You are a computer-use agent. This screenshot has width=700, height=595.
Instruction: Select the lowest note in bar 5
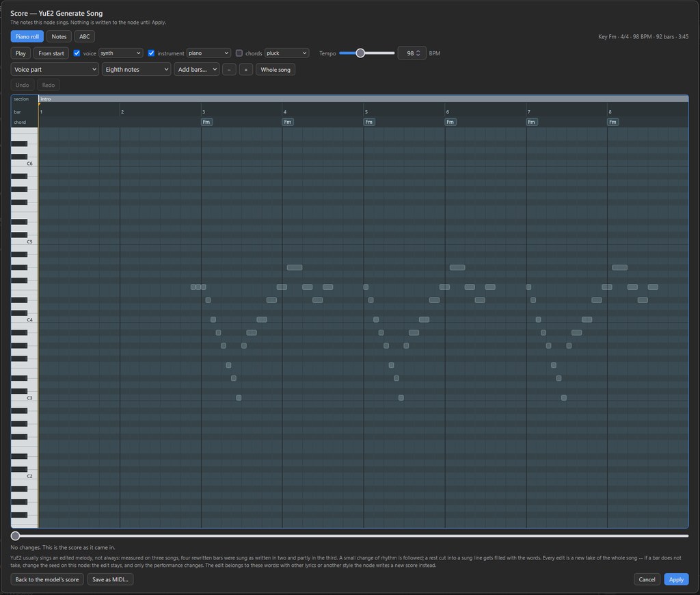(401, 397)
